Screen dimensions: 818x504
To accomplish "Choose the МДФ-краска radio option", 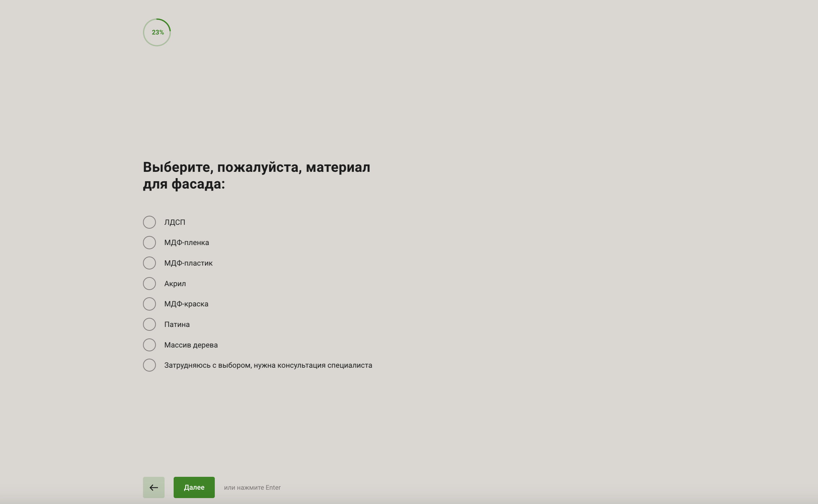I will tap(149, 304).
